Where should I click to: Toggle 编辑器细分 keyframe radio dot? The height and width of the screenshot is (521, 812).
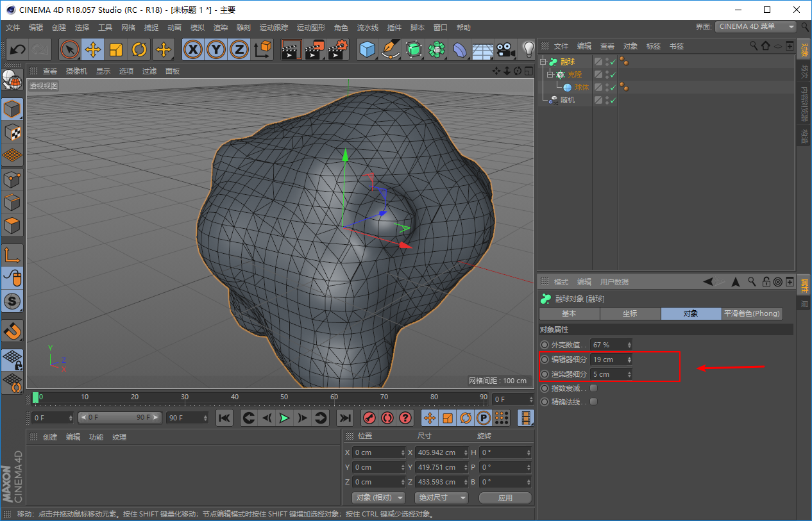point(545,360)
